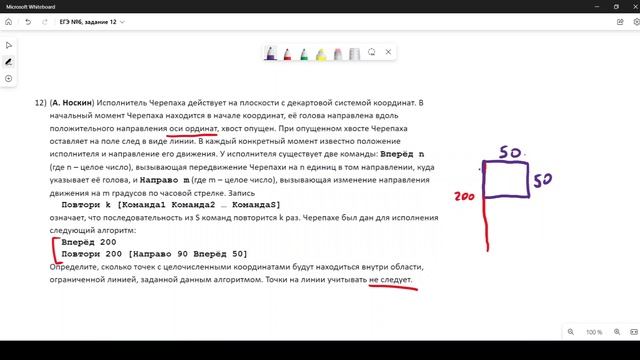The image size is (640, 360).
Task: Open the add content plus menu
Action: coord(9,79)
